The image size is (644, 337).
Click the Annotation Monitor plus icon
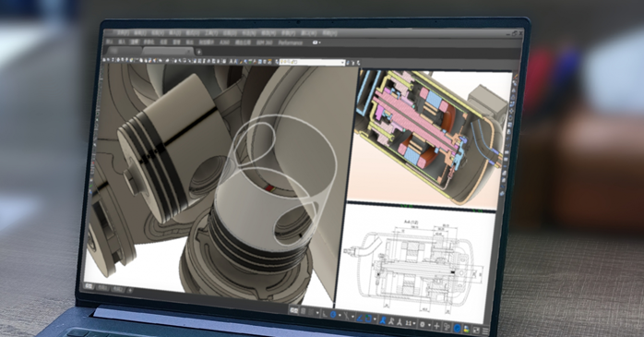[436, 326]
